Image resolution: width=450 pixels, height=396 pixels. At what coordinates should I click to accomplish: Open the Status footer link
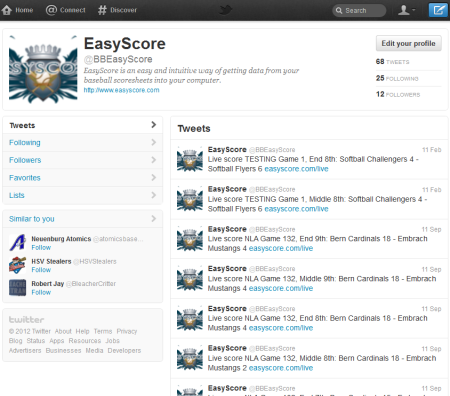[36, 341]
